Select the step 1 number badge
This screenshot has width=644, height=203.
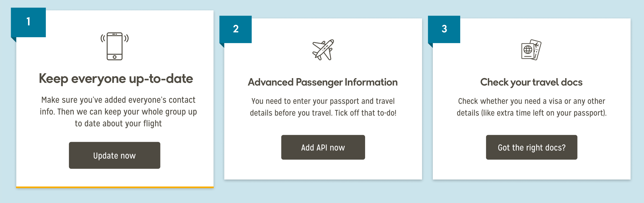(x=28, y=22)
